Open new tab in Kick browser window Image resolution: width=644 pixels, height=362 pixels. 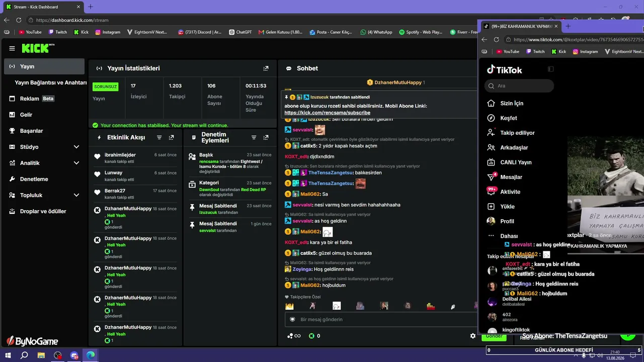pyautogui.click(x=91, y=7)
